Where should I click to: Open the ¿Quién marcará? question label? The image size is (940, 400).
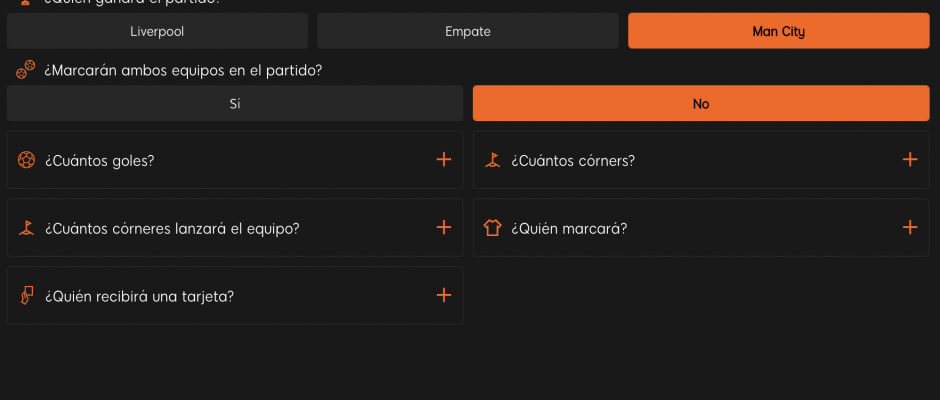coord(569,228)
